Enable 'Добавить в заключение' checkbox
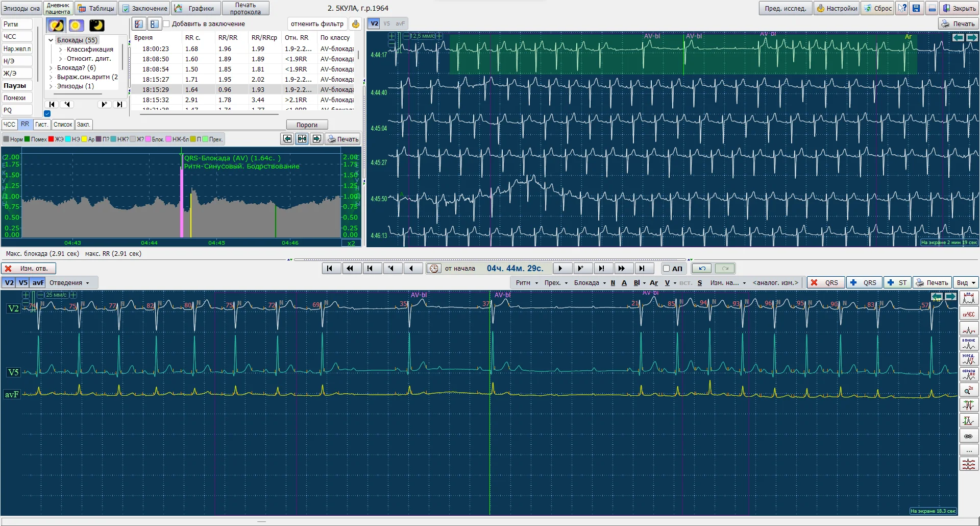 [x=166, y=24]
